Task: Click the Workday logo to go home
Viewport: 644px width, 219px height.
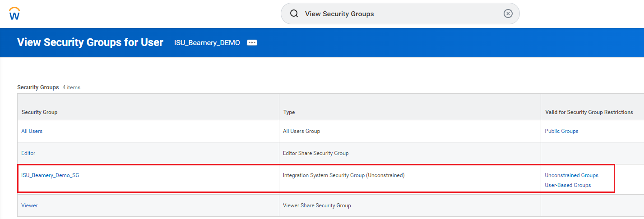Action: pyautogui.click(x=14, y=14)
